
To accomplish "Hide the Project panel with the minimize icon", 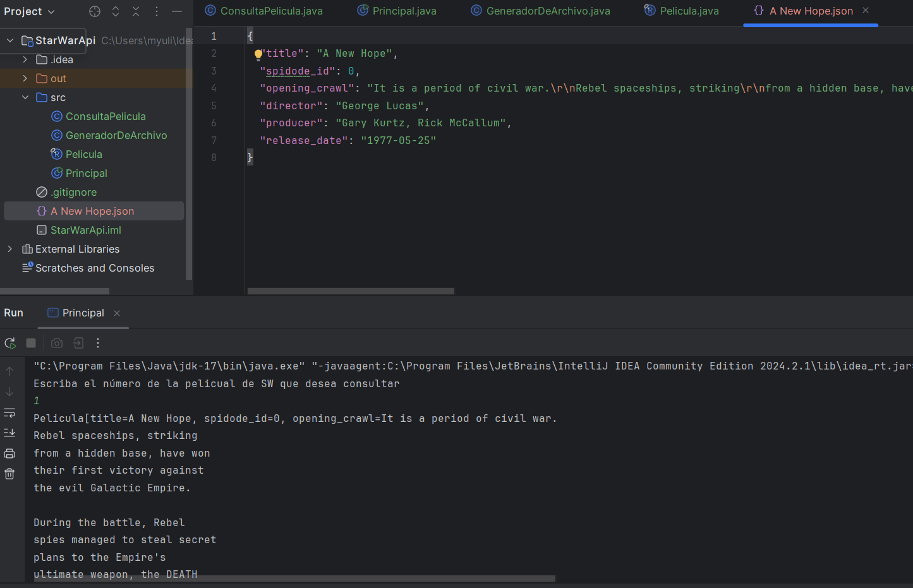I will [177, 11].
